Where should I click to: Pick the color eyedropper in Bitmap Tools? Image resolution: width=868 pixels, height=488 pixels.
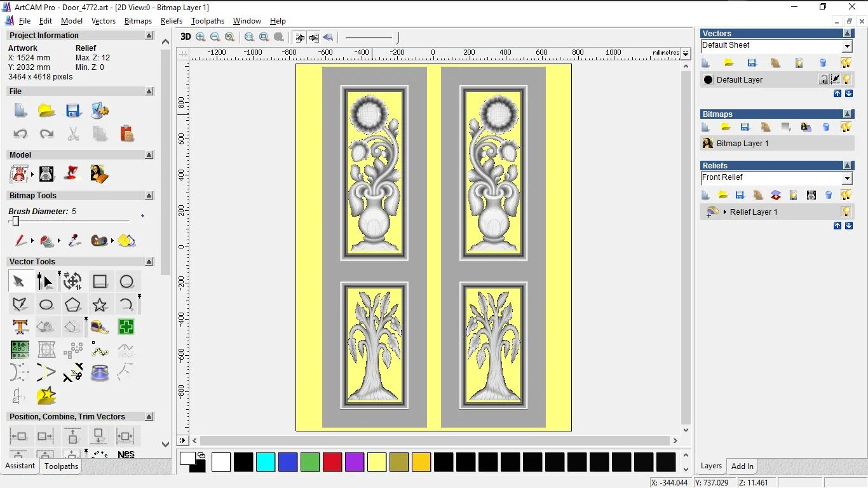[74, 241]
